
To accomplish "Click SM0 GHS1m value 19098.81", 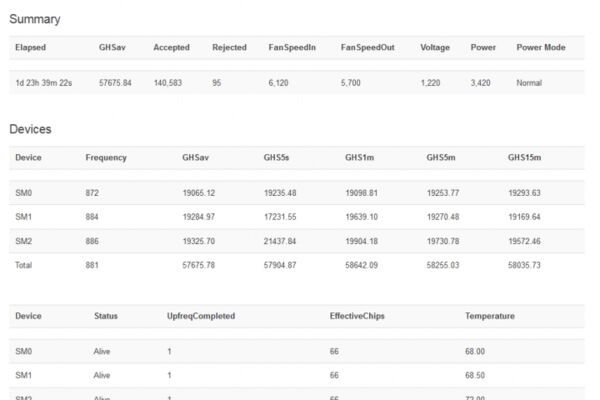I will pos(362,193).
